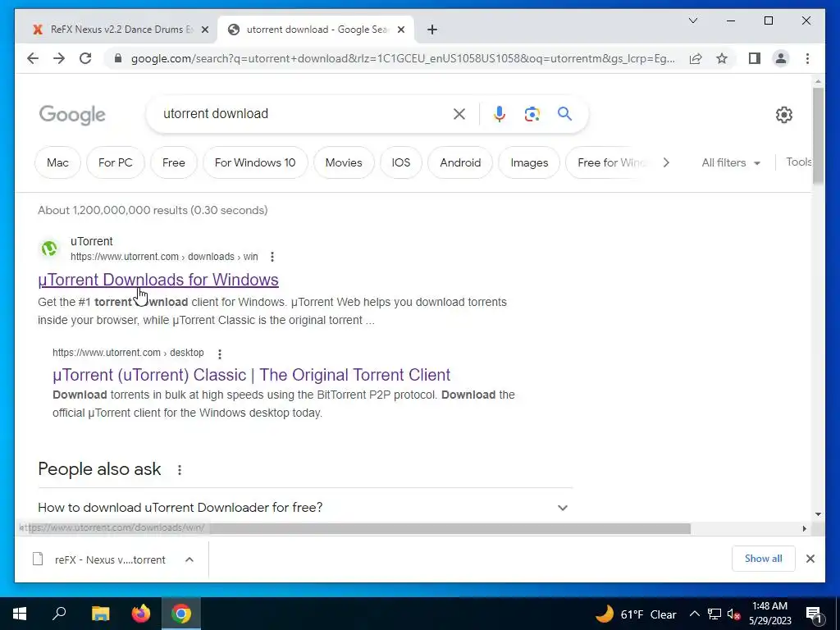
Task: Run the search with the magnifier icon
Action: coord(564,113)
